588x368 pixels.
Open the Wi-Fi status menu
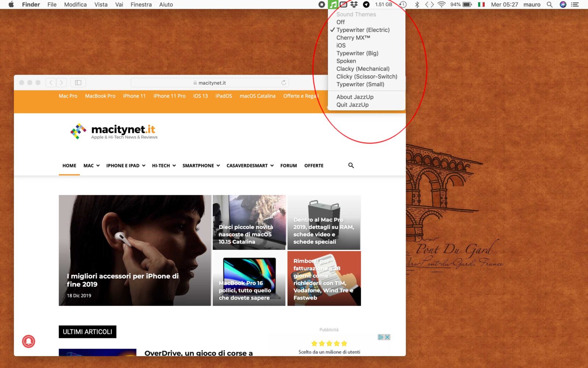coord(442,4)
